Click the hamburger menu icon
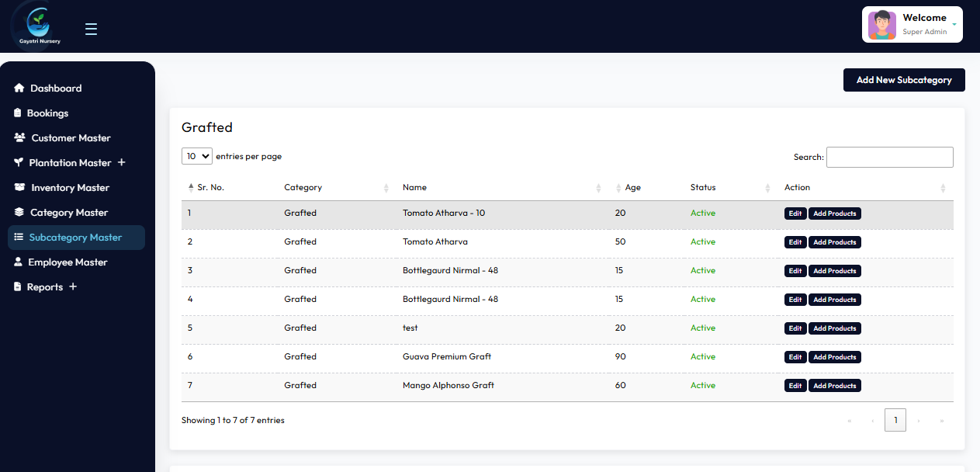Image resolution: width=980 pixels, height=472 pixels. pos(91,29)
